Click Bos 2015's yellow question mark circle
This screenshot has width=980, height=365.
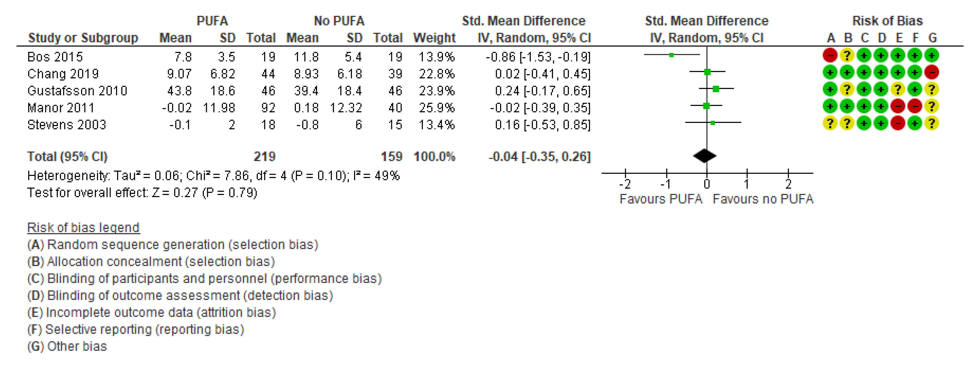847,56
